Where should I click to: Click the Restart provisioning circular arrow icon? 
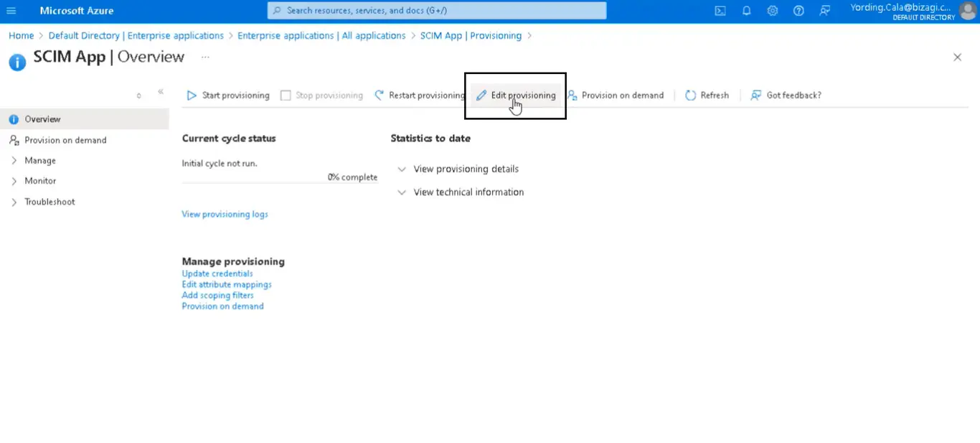coord(380,95)
